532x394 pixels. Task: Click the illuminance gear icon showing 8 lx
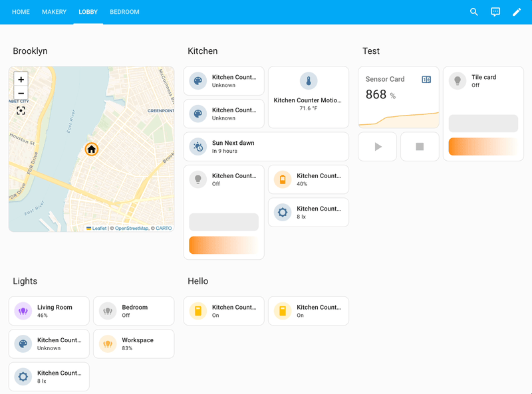(x=282, y=212)
